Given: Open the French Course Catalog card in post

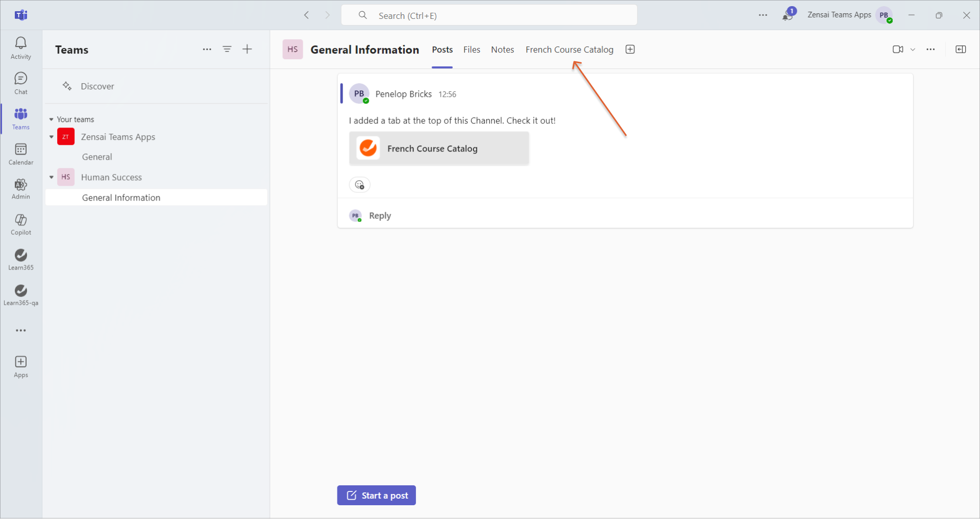Looking at the screenshot, I should pyautogui.click(x=439, y=149).
